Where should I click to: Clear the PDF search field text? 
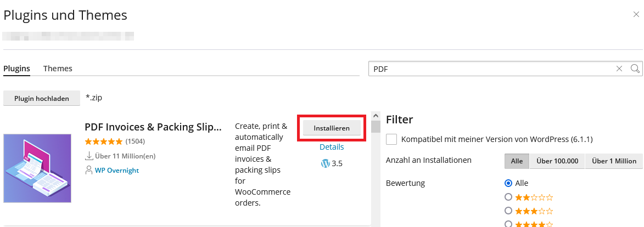619,69
